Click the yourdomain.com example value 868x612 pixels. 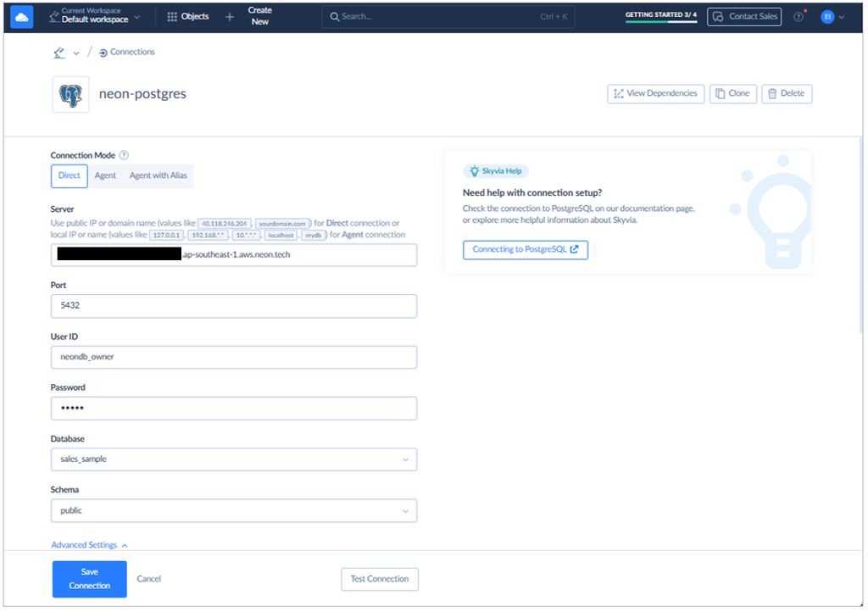pos(282,224)
